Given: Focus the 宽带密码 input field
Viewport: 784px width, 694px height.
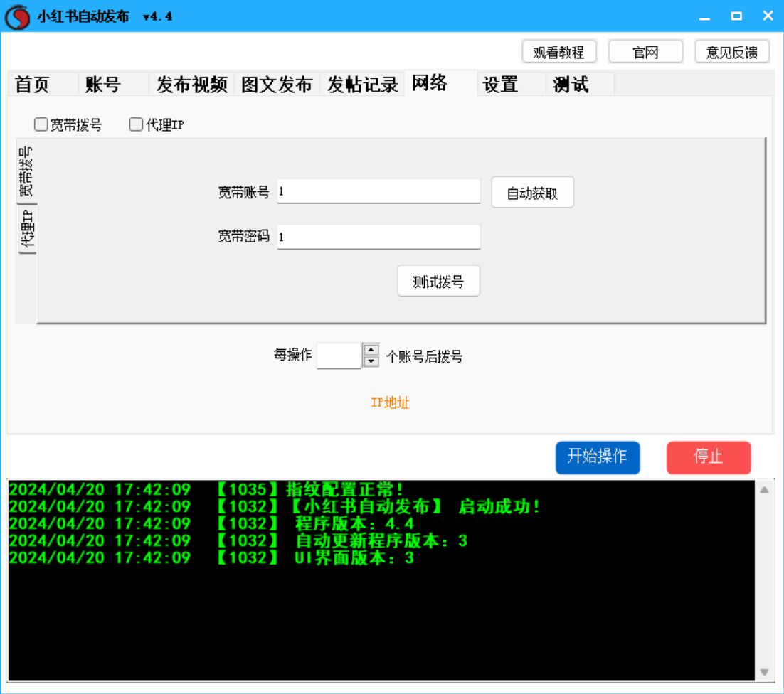Looking at the screenshot, I should [x=378, y=237].
